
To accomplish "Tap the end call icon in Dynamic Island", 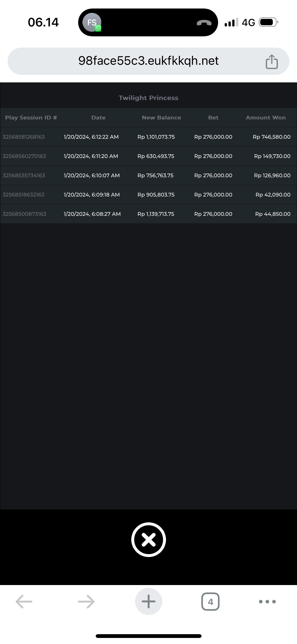I will tap(204, 23).
